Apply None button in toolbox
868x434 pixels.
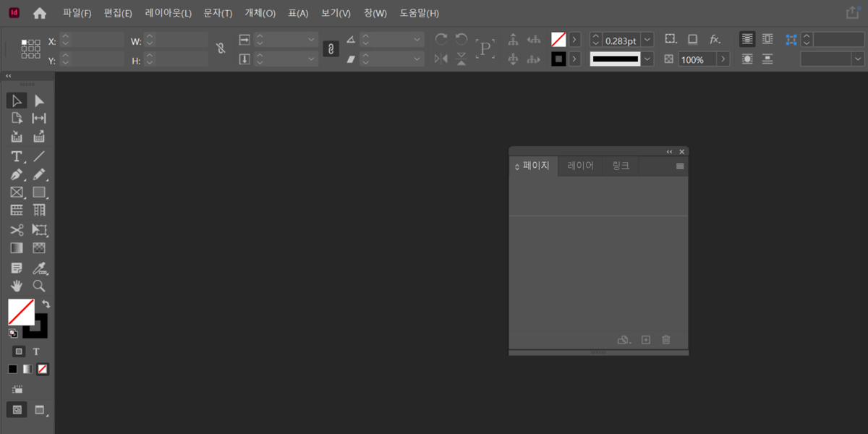(x=43, y=369)
